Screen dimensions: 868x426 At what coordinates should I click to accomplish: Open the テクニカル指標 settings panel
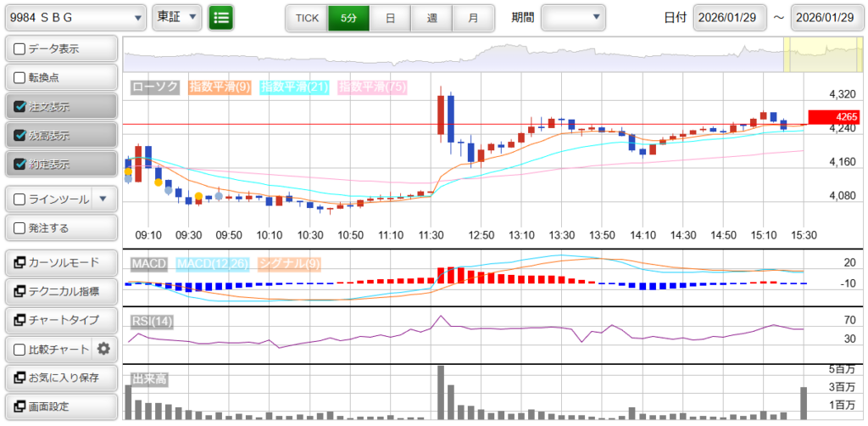[x=60, y=291]
